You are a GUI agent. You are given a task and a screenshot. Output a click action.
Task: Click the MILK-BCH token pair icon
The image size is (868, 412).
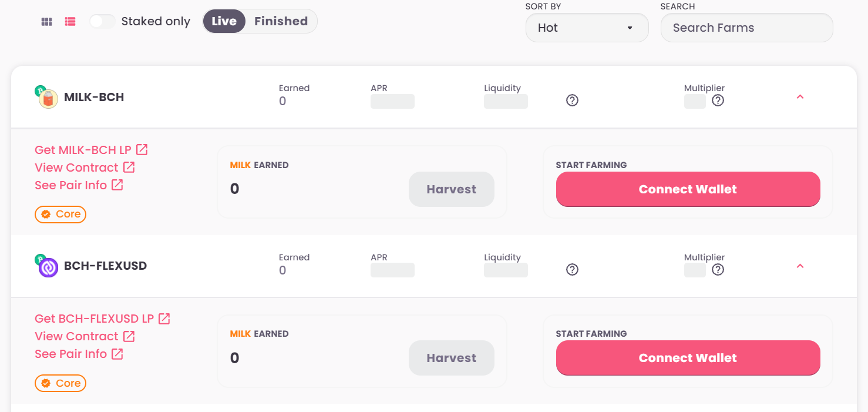tap(47, 97)
